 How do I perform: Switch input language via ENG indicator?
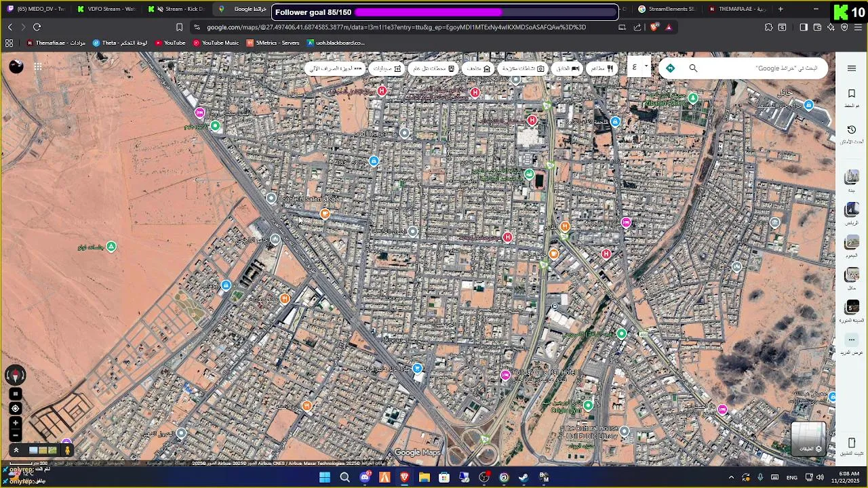coord(791,478)
